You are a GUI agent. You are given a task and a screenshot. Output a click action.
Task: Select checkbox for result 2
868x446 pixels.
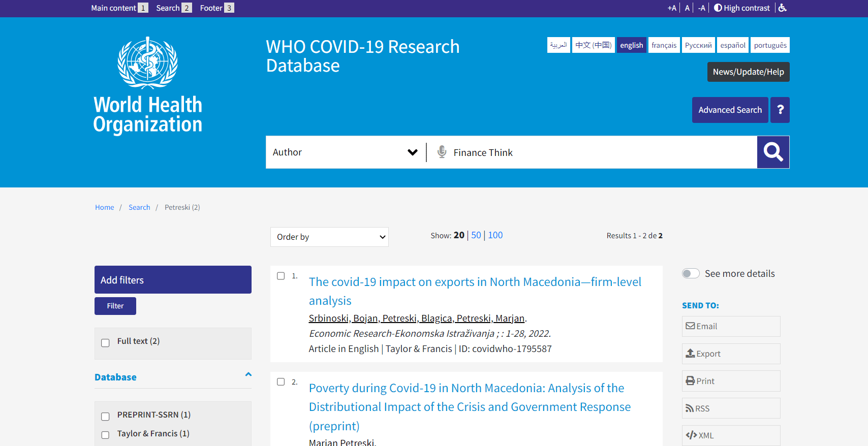point(281,381)
